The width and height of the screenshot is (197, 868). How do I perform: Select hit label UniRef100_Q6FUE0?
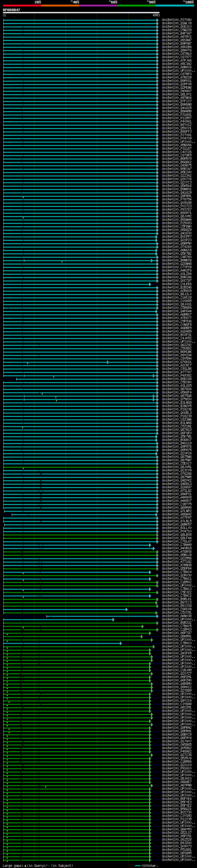click(177, 433)
